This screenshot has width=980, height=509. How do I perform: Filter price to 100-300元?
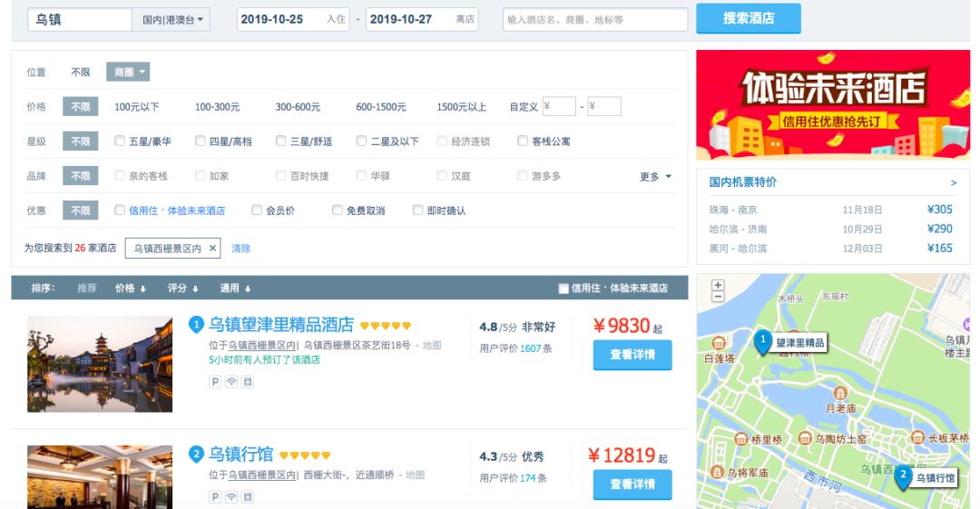pyautogui.click(x=217, y=107)
